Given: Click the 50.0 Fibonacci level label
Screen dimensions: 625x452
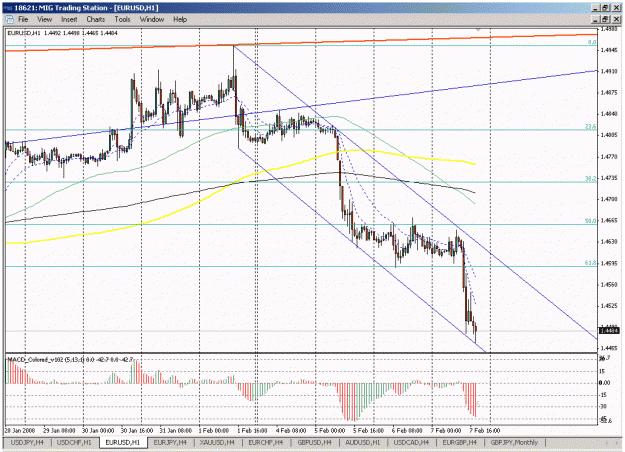Looking at the screenshot, I should [x=591, y=220].
